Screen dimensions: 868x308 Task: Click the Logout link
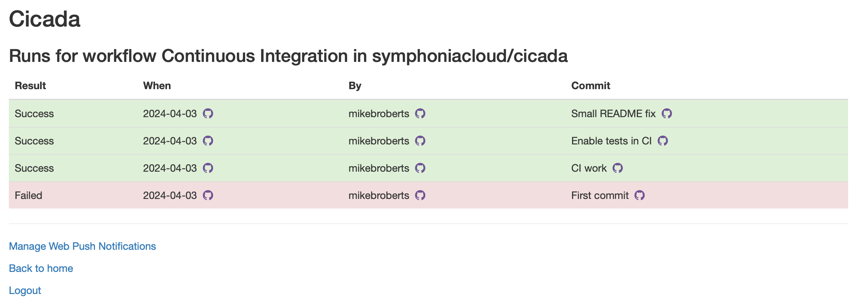(25, 290)
